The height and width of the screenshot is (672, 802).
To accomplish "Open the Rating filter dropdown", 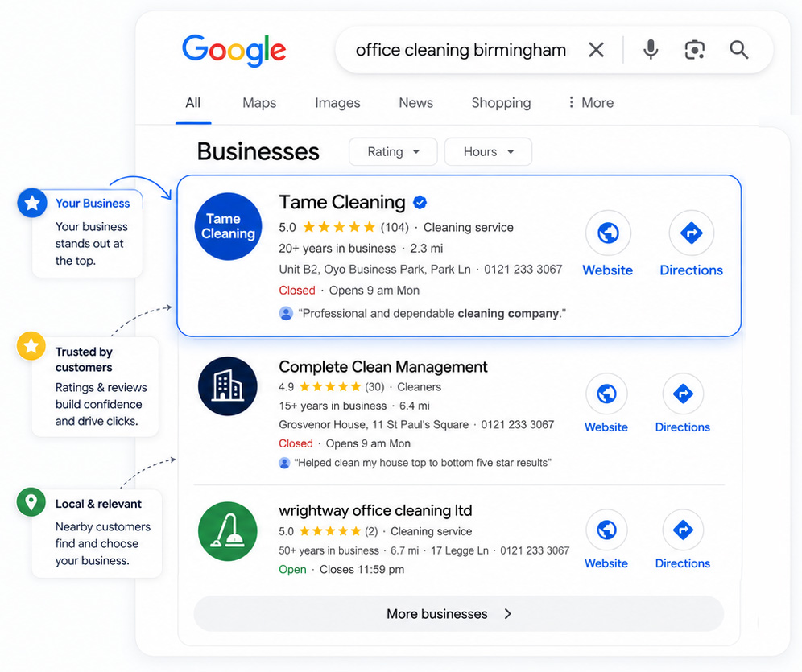I will 393,152.
